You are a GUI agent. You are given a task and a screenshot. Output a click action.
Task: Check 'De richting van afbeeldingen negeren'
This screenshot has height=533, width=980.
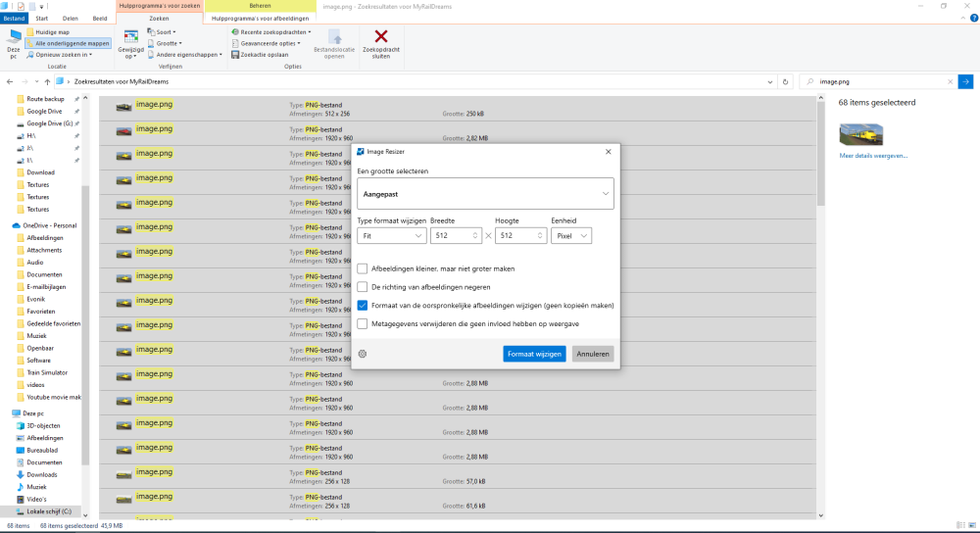coord(363,287)
